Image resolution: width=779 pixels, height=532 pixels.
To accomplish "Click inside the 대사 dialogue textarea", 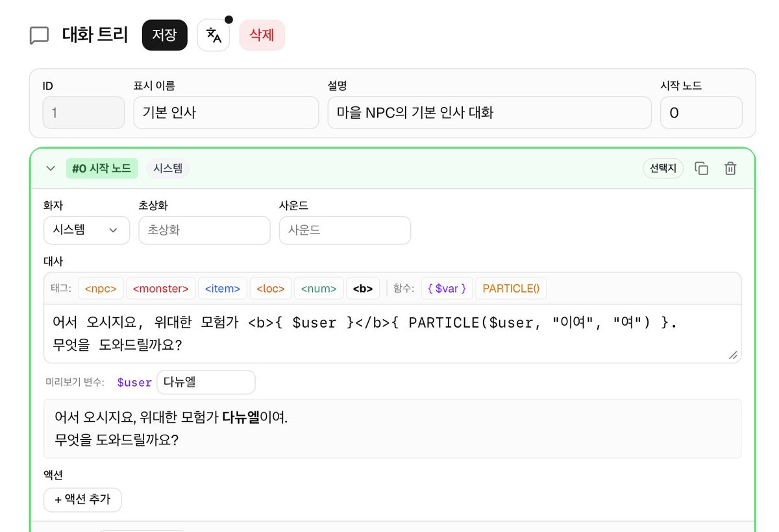I will pyautogui.click(x=392, y=333).
